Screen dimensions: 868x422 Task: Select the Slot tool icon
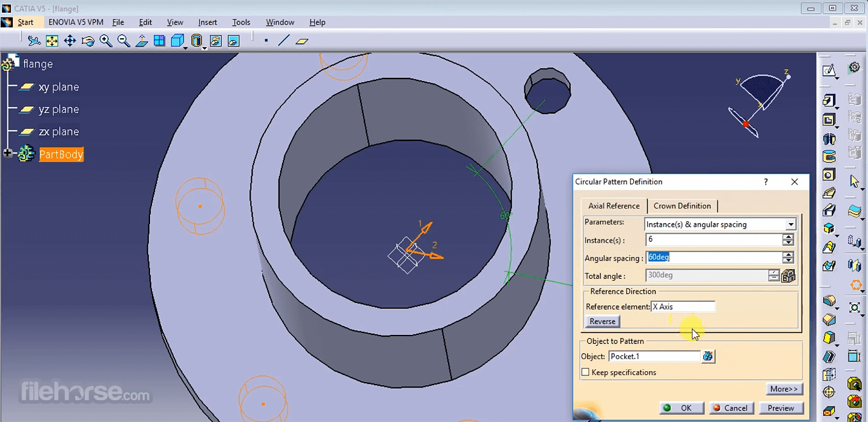click(829, 211)
